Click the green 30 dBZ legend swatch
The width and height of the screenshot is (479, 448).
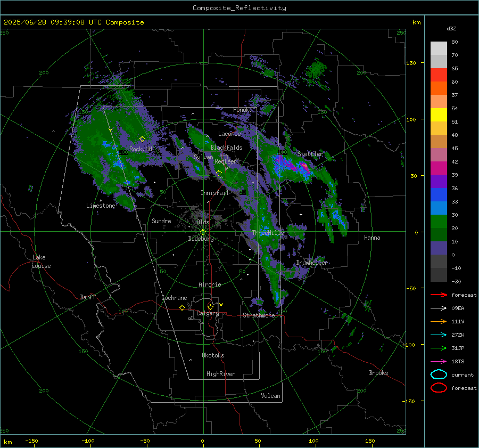(x=439, y=221)
